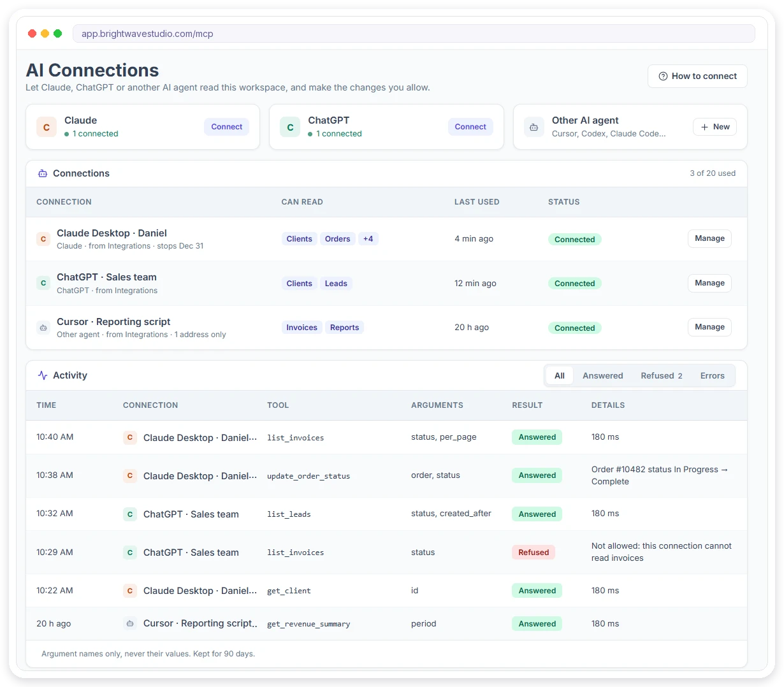Click the 'status, created_after' arguments cell
This screenshot has height=687, width=784.
(x=451, y=513)
